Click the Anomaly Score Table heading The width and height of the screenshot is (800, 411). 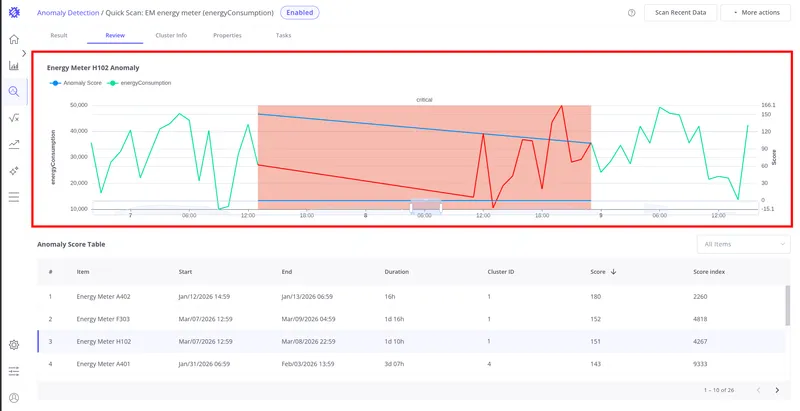coord(71,244)
